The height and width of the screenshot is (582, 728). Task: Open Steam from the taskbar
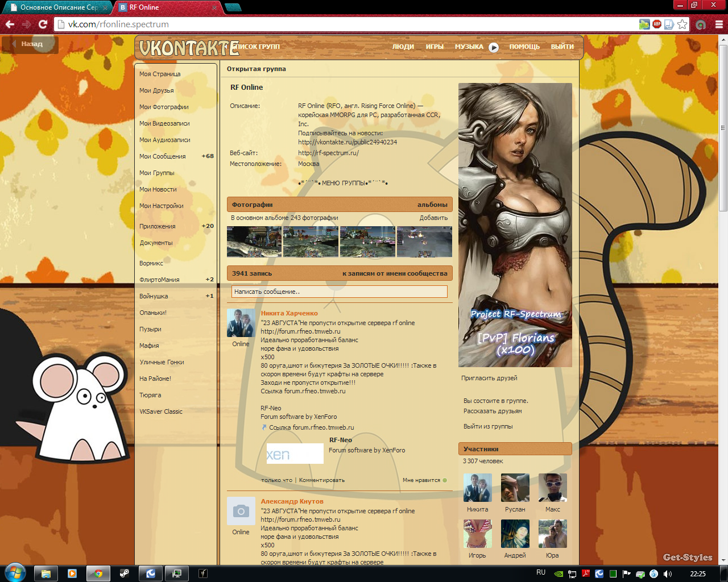point(125,573)
